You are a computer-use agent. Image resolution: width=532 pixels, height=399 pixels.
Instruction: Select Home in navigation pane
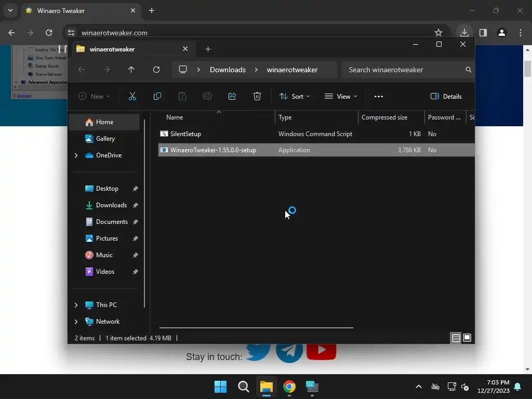[x=104, y=122]
